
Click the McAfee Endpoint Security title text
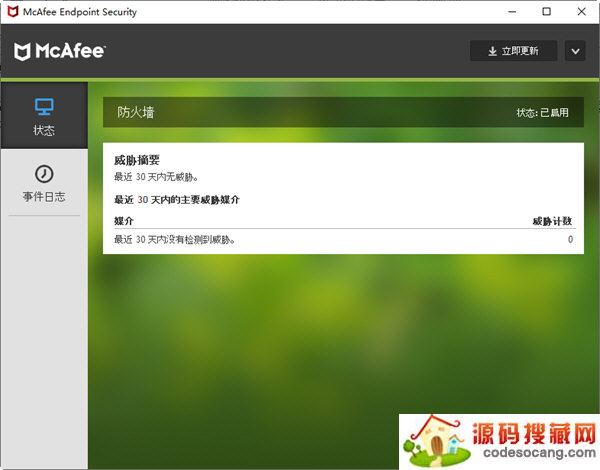click(x=80, y=12)
